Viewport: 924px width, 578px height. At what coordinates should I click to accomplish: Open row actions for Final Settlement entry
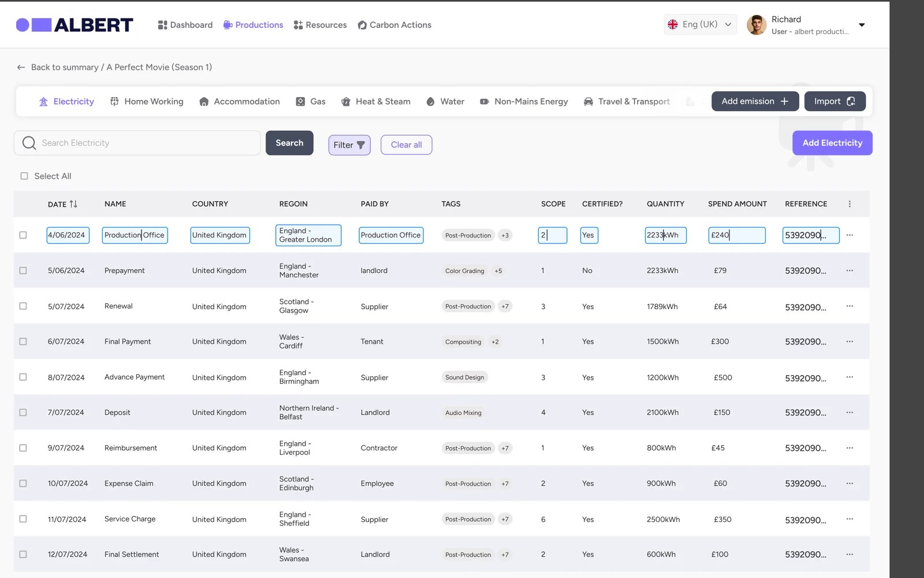coord(850,554)
